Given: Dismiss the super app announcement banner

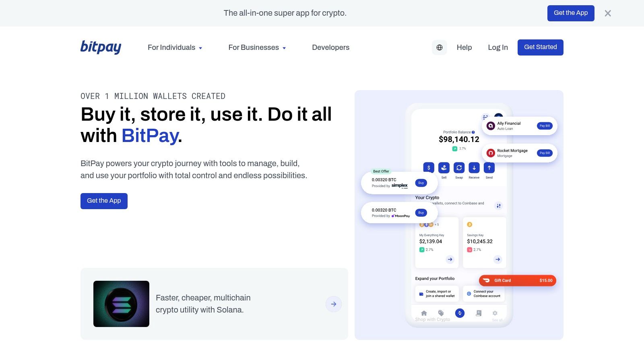Looking at the screenshot, I should point(608,13).
